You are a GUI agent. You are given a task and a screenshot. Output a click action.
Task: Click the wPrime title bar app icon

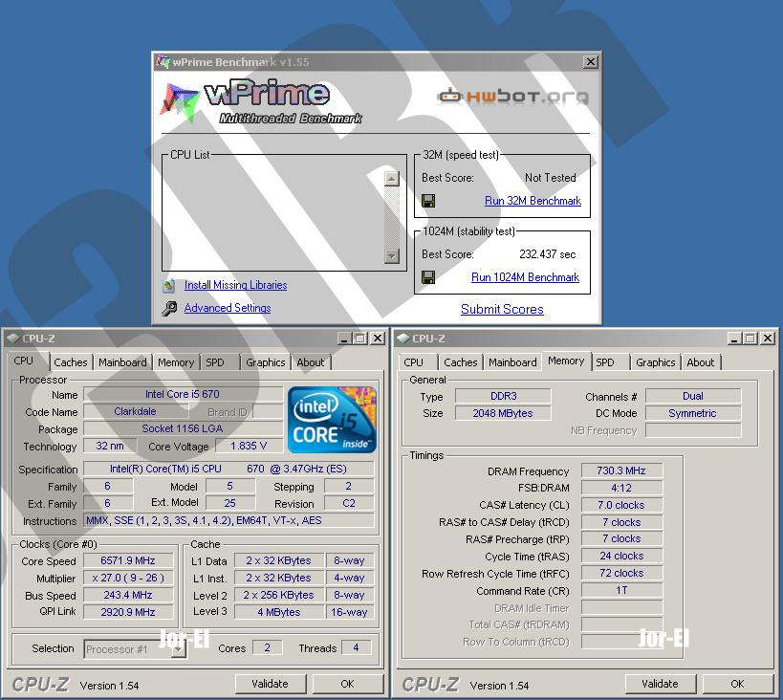coord(163,62)
